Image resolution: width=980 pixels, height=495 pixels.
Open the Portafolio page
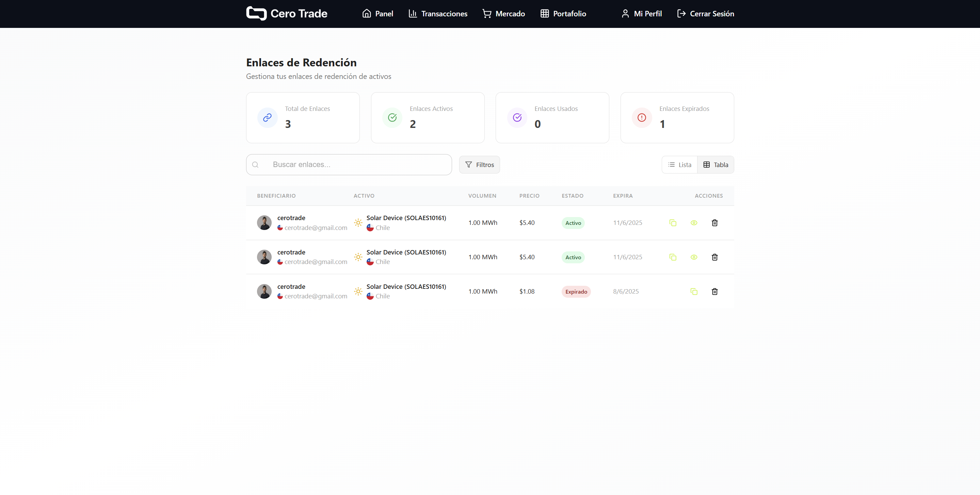click(x=563, y=14)
